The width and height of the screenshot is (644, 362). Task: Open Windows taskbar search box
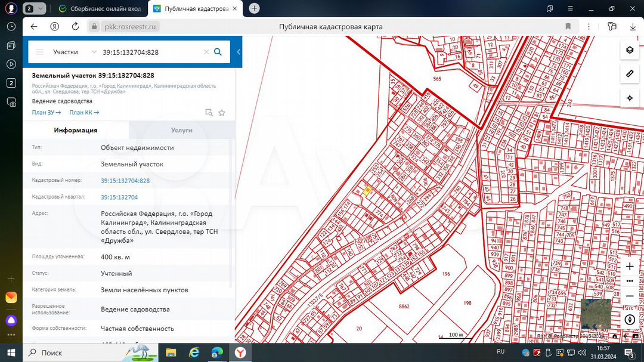pyautogui.click(x=72, y=353)
